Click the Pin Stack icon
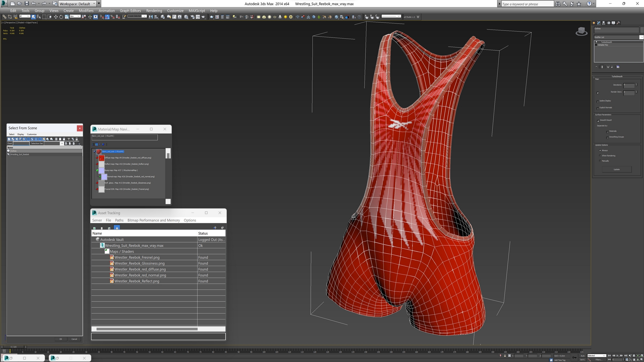This screenshot has height=362, width=644. tap(596, 67)
